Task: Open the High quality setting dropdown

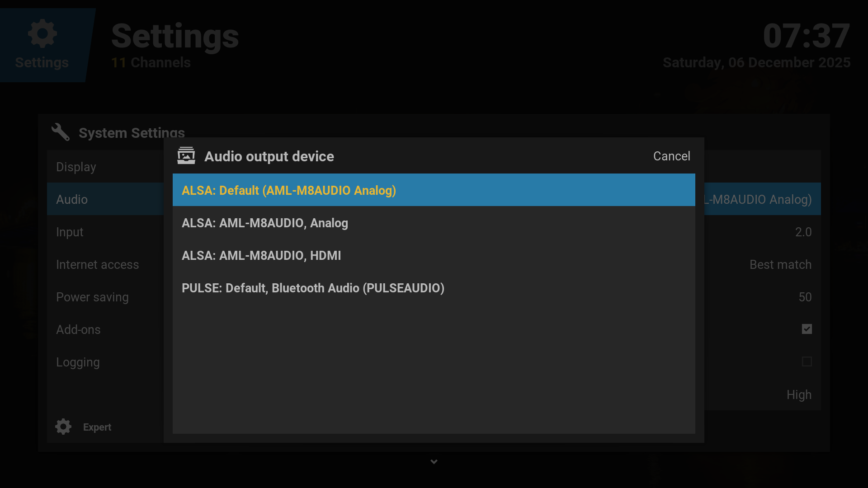Action: coord(798,394)
